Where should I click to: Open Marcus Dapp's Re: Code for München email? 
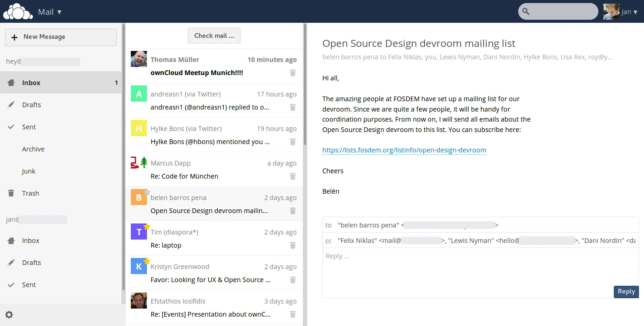[x=214, y=170]
